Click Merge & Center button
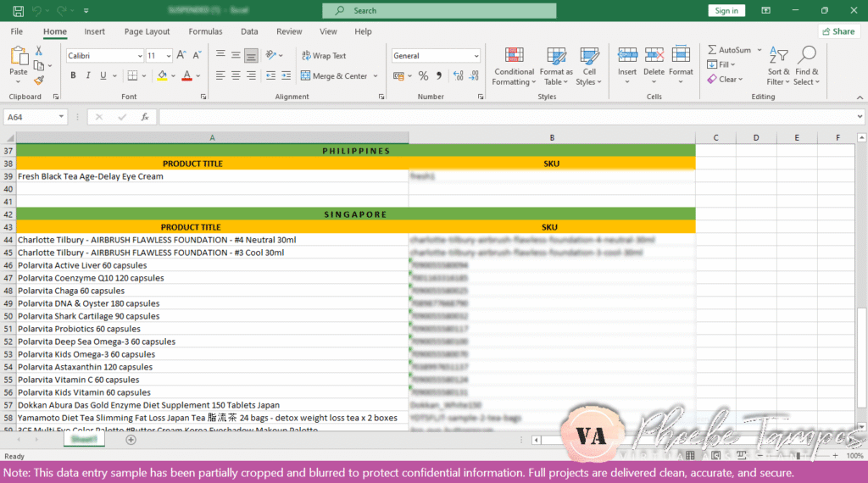The height and width of the screenshot is (483, 868). click(334, 75)
